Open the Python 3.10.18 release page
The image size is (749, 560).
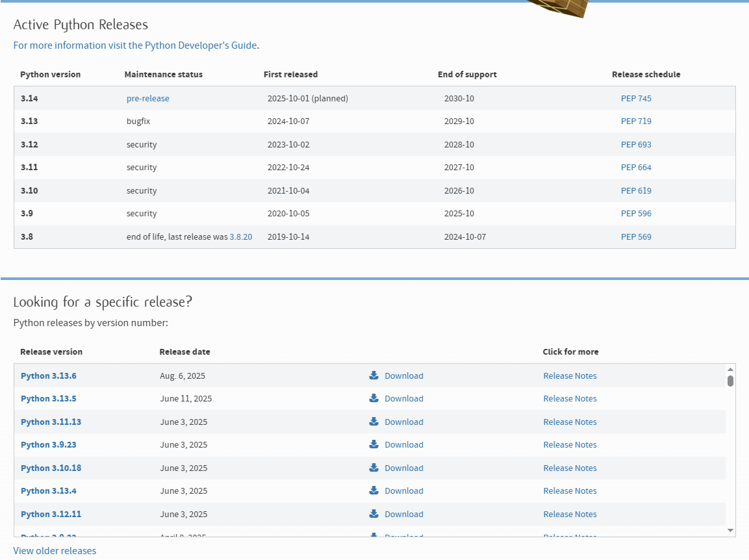pyautogui.click(x=51, y=468)
